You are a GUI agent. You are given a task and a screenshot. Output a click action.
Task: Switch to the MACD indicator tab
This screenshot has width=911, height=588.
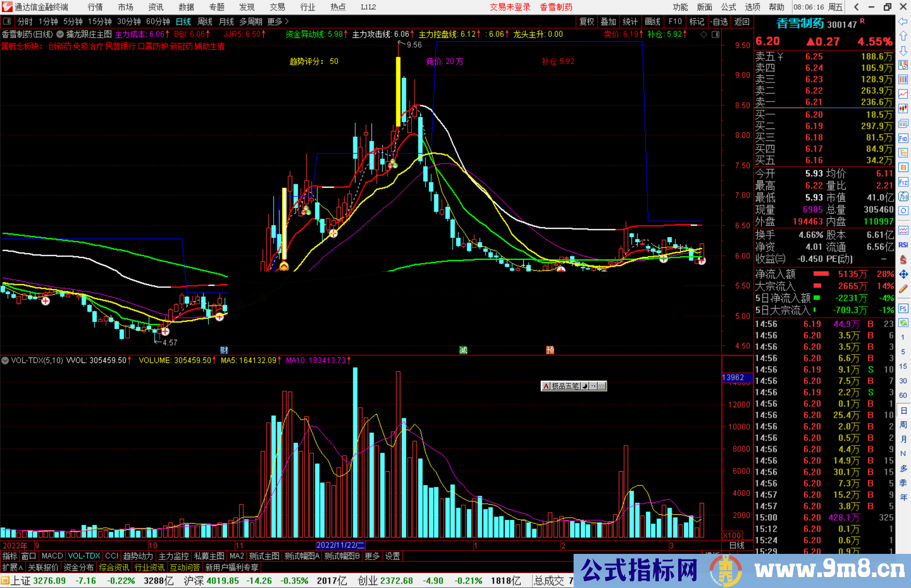click(52, 556)
